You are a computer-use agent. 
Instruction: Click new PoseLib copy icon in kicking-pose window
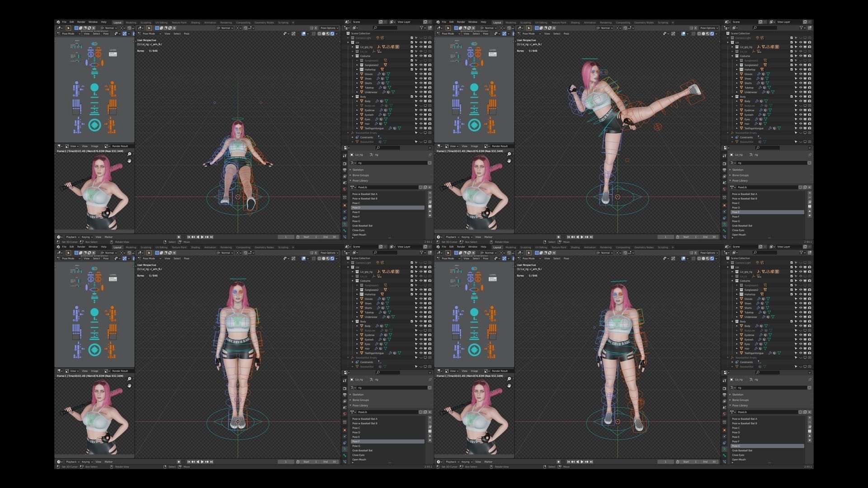click(x=805, y=187)
